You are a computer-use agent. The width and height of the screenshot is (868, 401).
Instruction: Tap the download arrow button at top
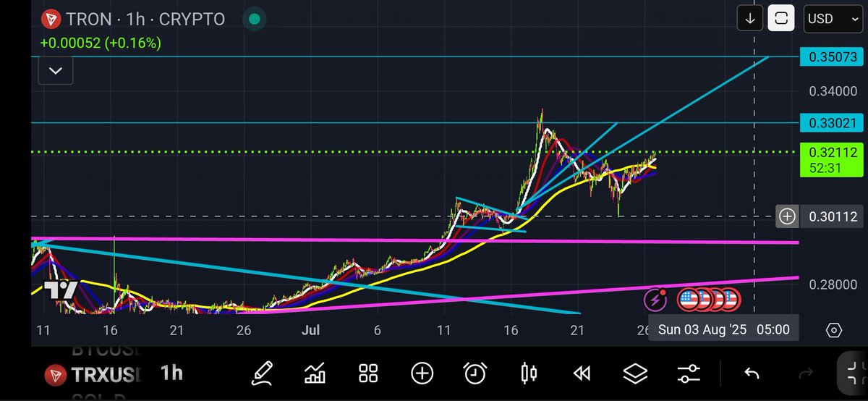coord(750,19)
